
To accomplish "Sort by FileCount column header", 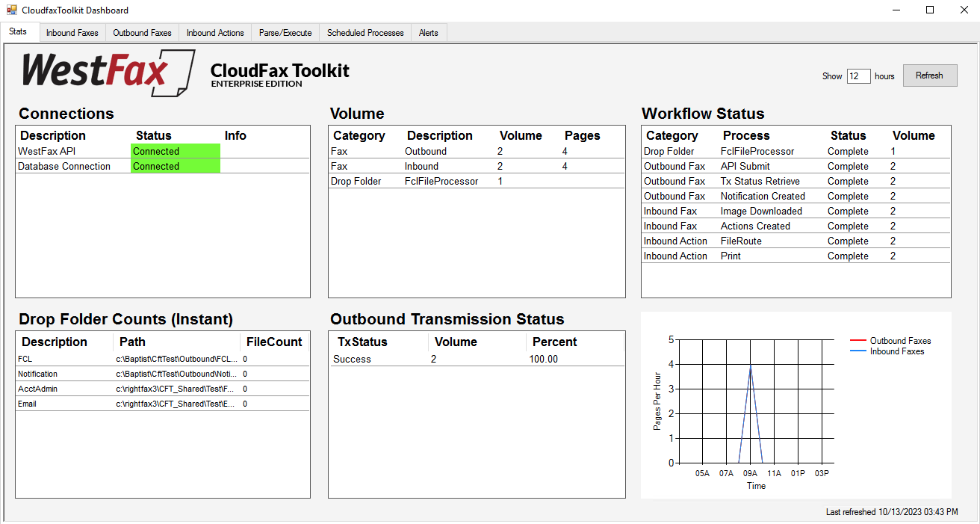I will [x=274, y=342].
